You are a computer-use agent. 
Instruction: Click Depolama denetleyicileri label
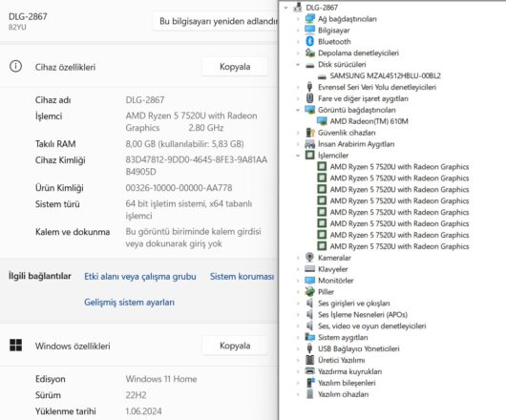coord(358,52)
